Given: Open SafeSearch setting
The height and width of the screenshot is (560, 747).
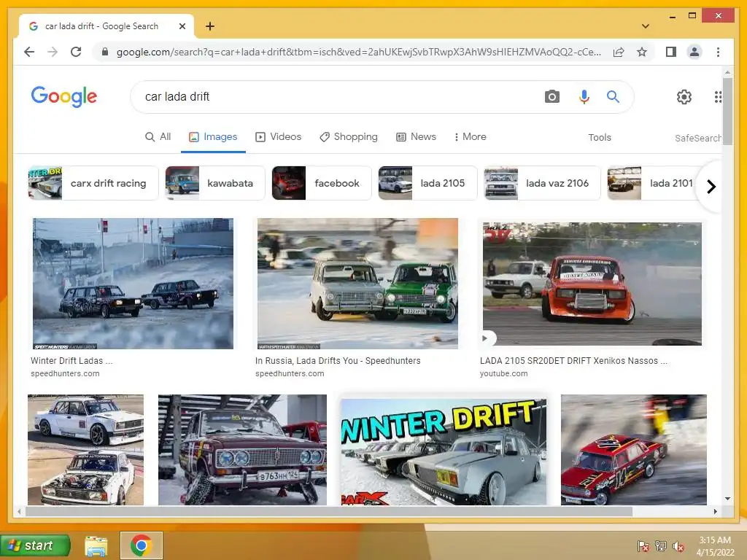Looking at the screenshot, I should click(x=698, y=138).
